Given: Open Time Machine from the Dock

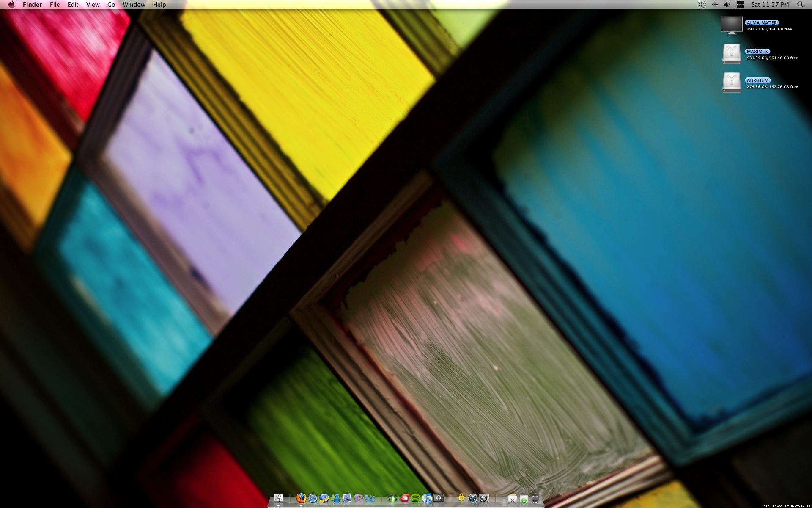Looking at the screenshot, I should 473,498.
